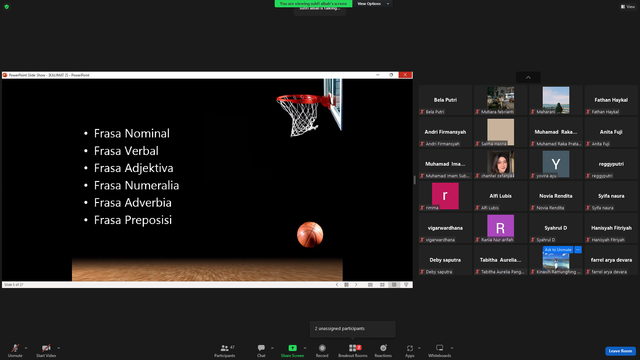Click Fathan Haykal's participant tile

point(611,100)
